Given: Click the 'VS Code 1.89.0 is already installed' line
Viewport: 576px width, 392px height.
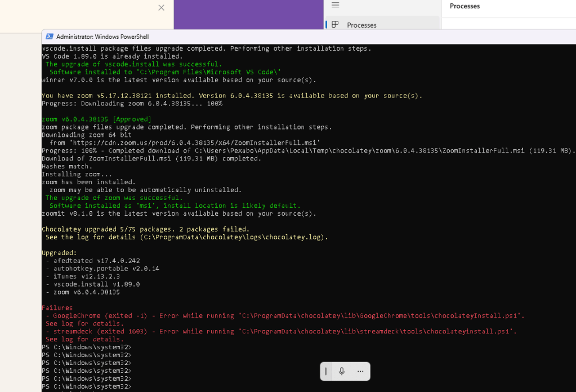Looking at the screenshot, I should (x=112, y=56).
